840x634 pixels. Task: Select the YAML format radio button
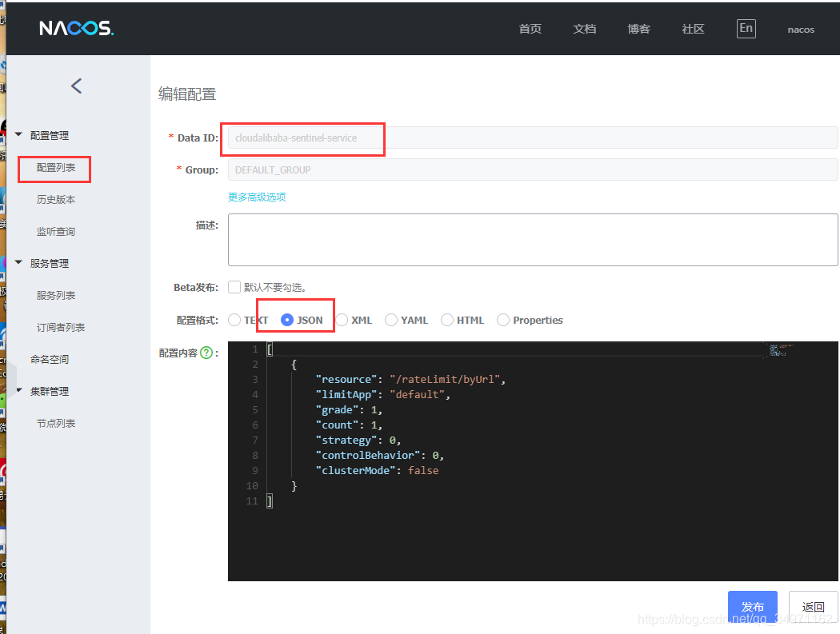pyautogui.click(x=391, y=320)
